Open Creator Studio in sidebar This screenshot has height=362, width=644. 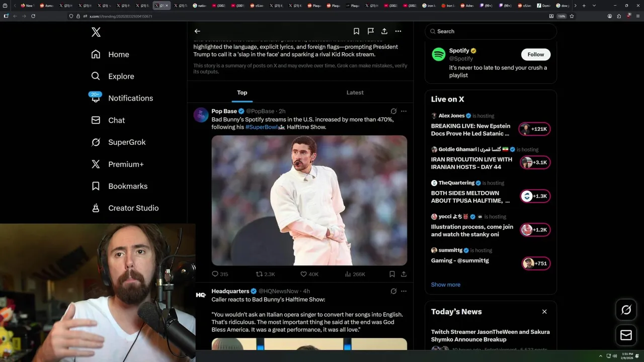pyautogui.click(x=125, y=208)
